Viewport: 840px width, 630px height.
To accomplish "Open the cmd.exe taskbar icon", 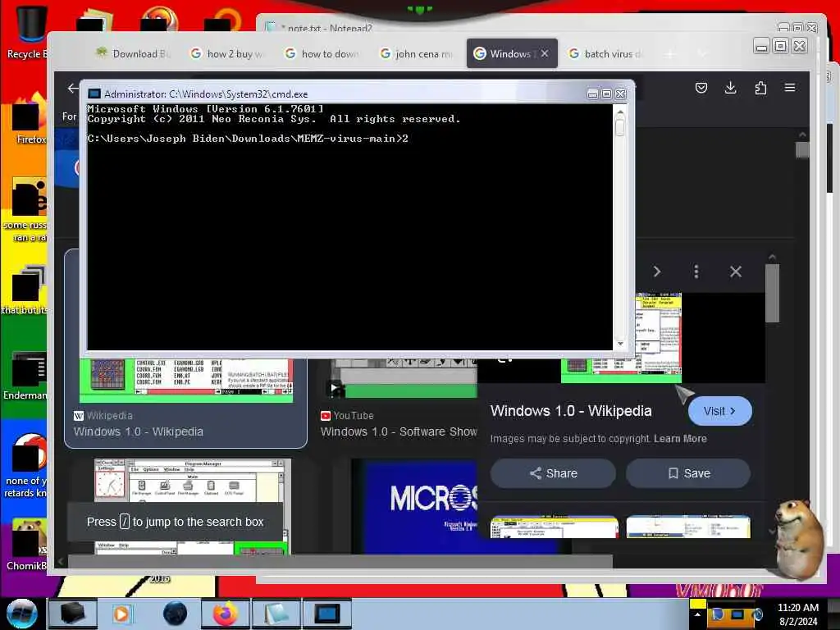I will coord(326,614).
